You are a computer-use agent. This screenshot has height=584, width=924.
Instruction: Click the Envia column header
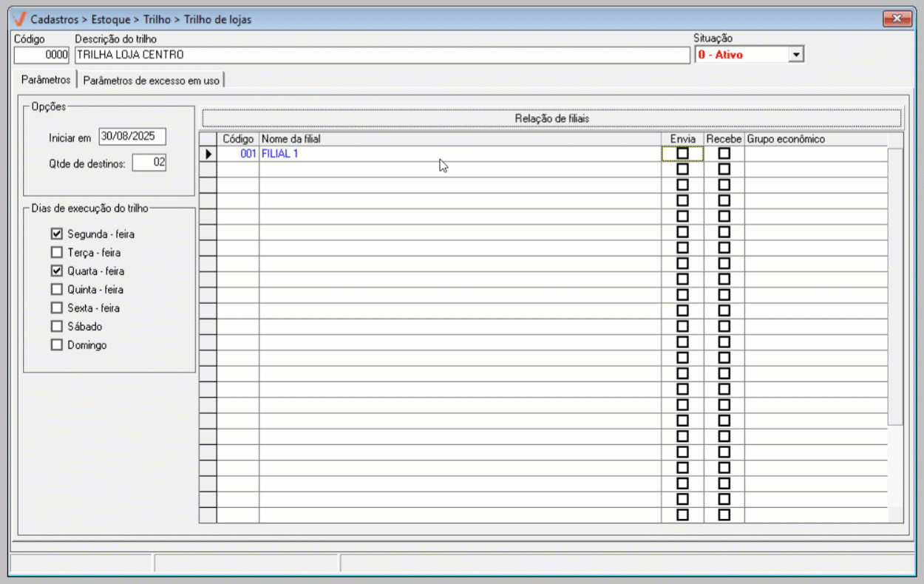point(682,139)
